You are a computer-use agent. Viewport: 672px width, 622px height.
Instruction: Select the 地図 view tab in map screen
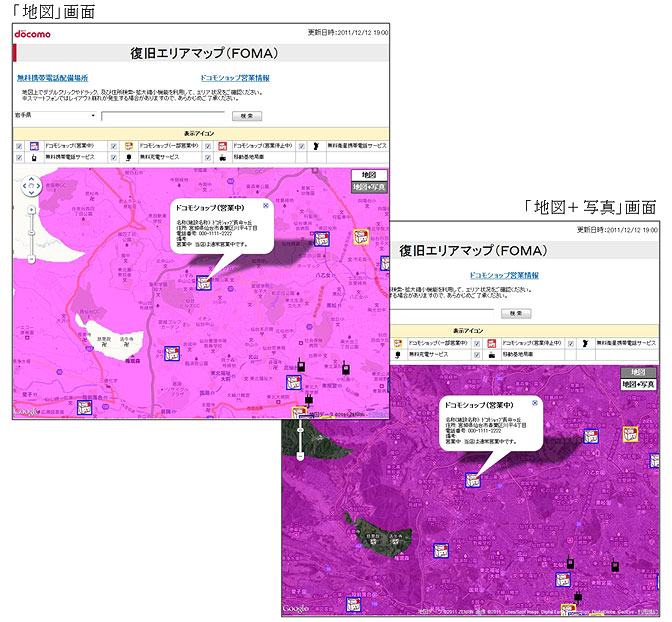pos(369,175)
